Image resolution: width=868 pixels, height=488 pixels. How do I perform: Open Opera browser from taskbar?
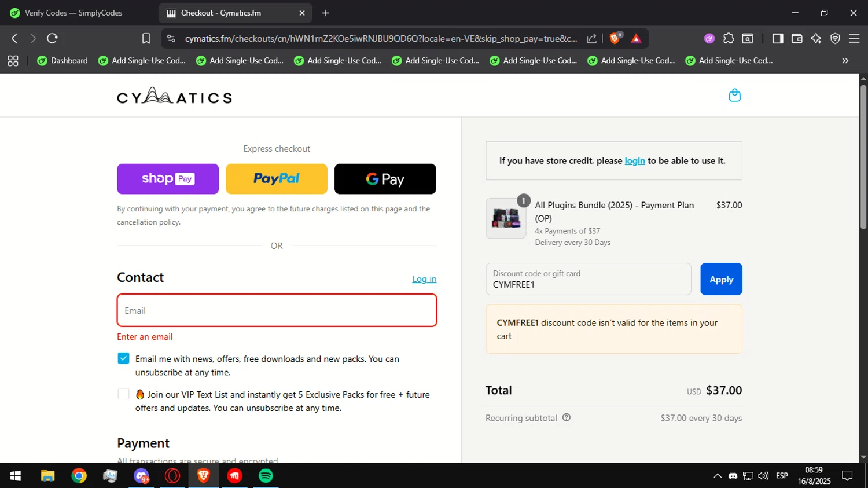[172, 476]
